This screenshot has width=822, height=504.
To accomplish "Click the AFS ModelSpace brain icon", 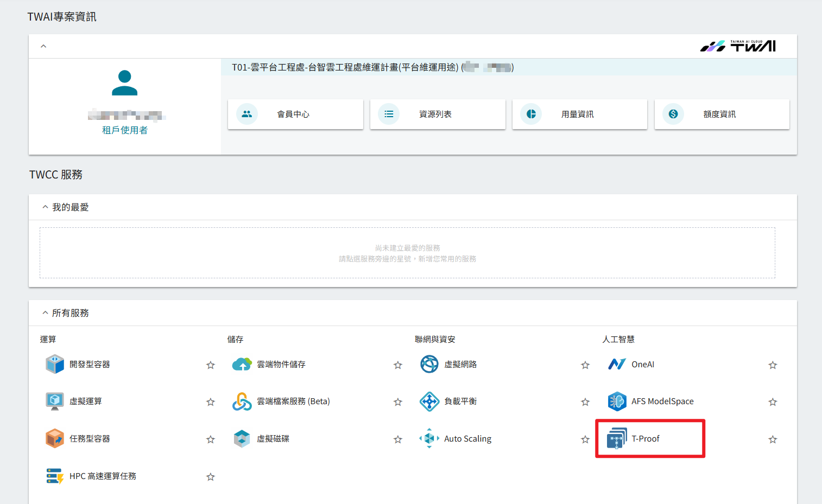I will coord(617,401).
